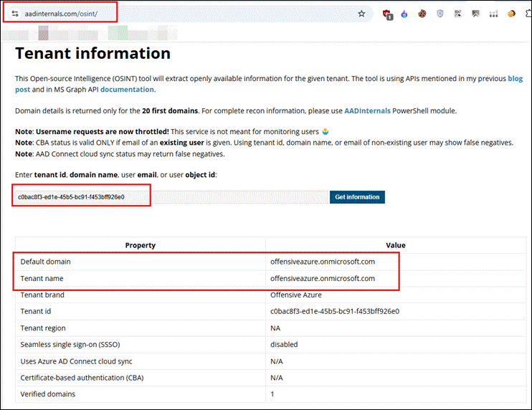Click the Get information button

(x=357, y=197)
